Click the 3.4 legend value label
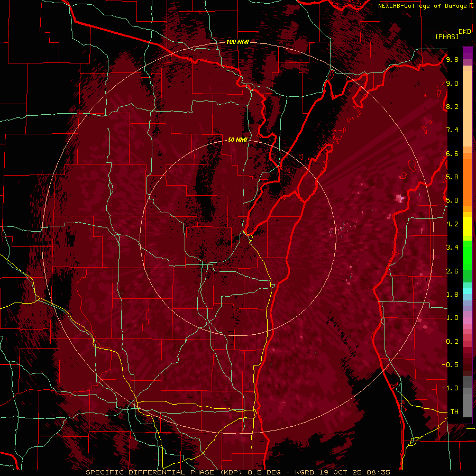476x476 pixels. (452, 248)
